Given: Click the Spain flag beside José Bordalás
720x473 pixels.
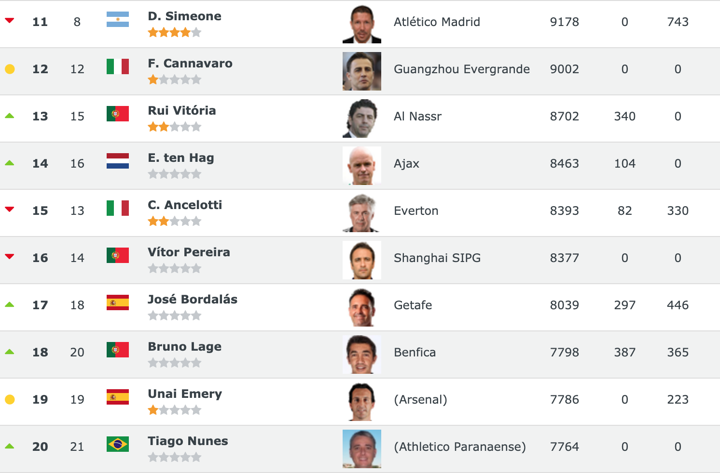Looking at the screenshot, I should click(118, 302).
